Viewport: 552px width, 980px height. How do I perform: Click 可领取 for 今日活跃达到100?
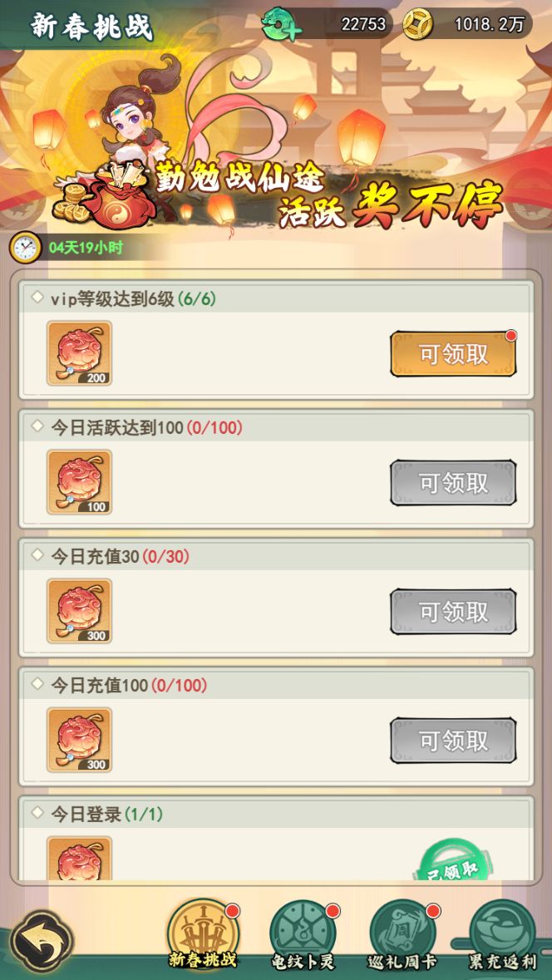[452, 482]
